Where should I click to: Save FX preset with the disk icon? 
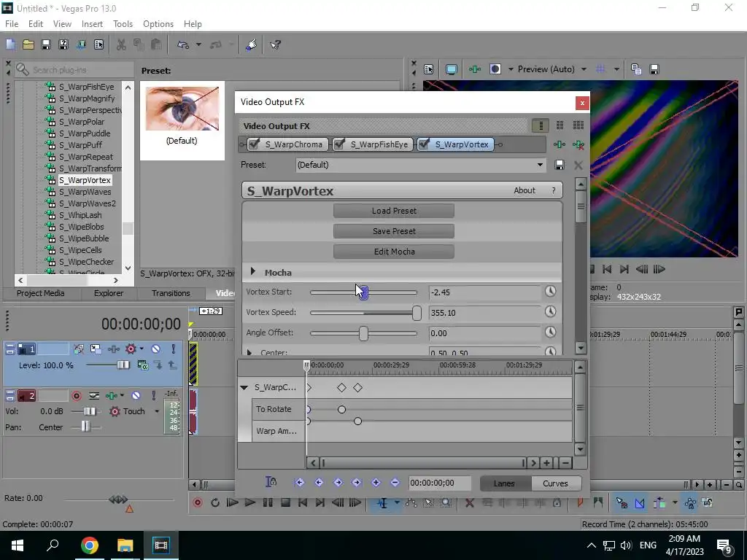click(560, 165)
